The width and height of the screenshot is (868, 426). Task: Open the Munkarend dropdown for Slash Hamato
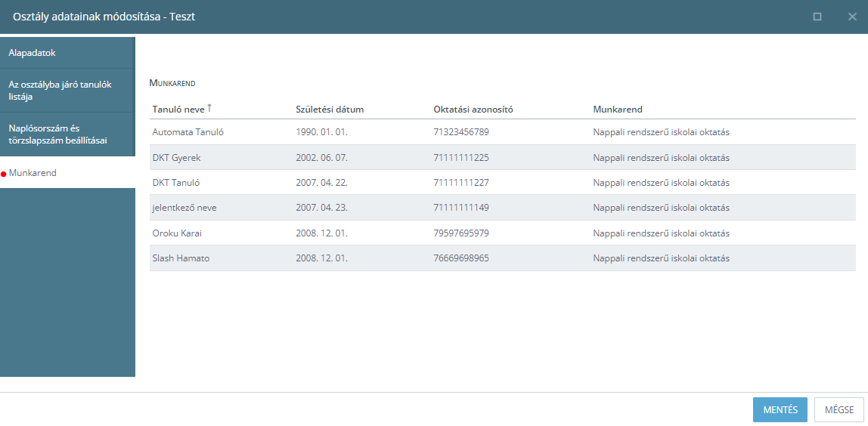[661, 258]
